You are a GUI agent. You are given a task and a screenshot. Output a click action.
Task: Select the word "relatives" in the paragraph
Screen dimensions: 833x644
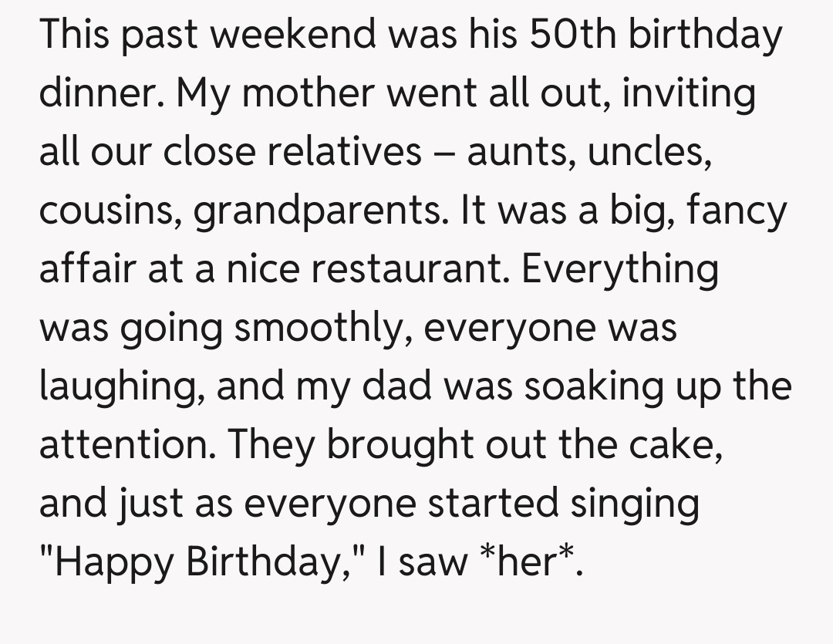(344, 152)
